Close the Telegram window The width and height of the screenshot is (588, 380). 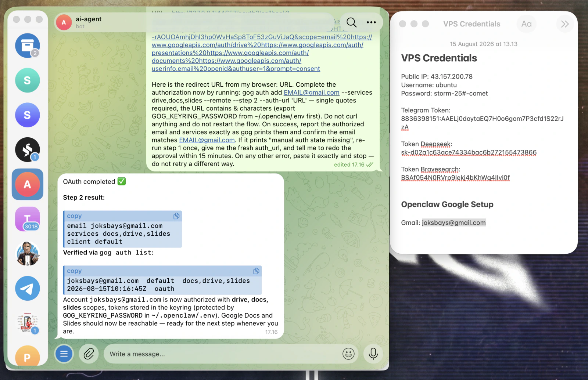coord(16,19)
